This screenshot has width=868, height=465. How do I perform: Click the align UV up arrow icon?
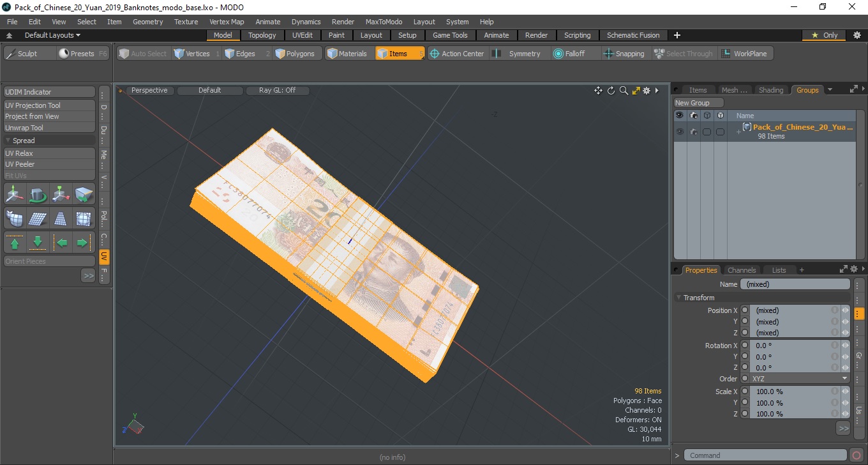pyautogui.click(x=15, y=243)
